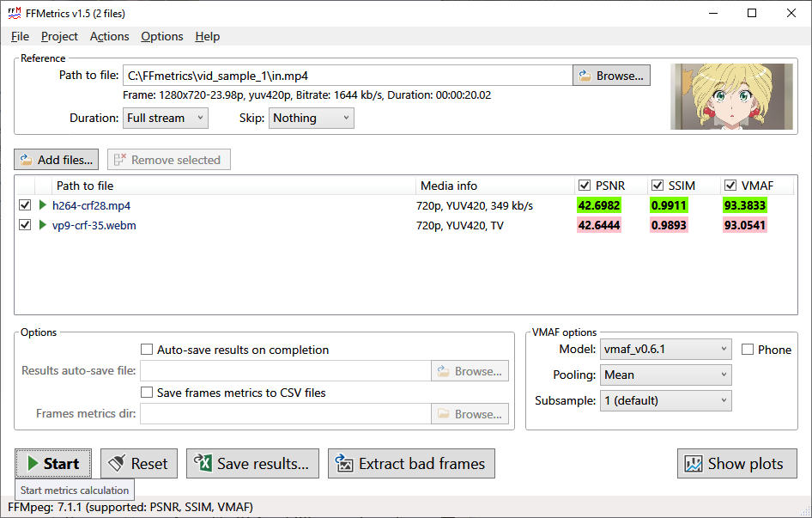
Task: Click green play icon beside h264-crf28.mp4
Action: tap(42, 204)
